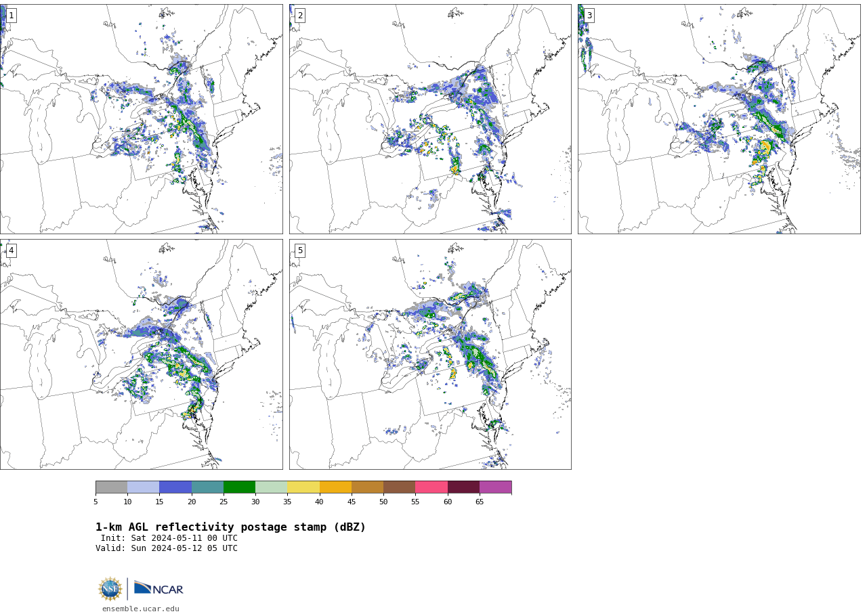Click the colorbar tick label 65

[x=480, y=502]
